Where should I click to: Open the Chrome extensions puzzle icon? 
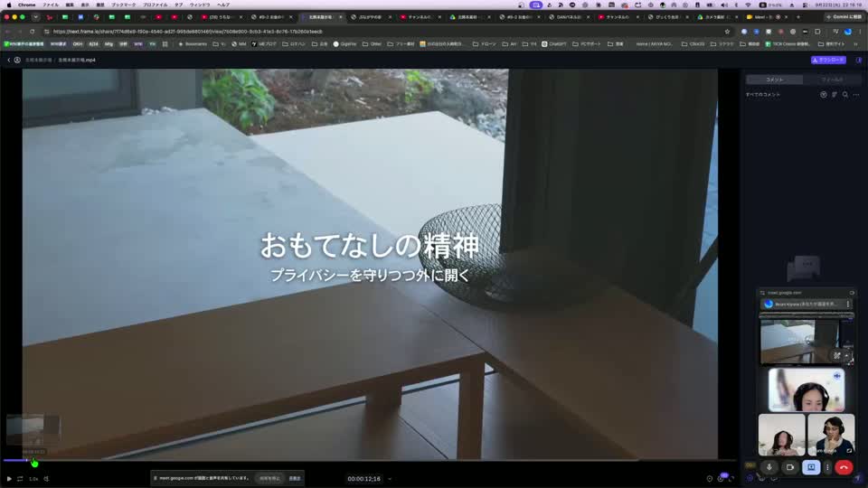tap(817, 32)
